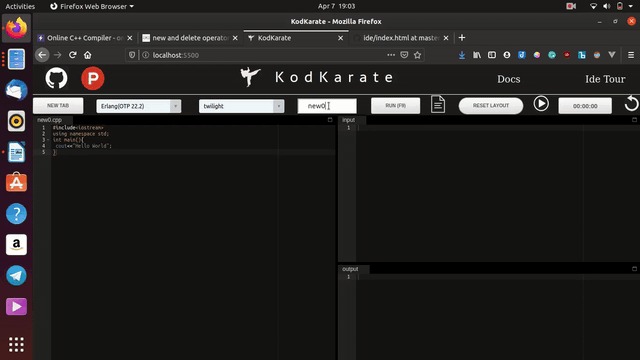
Task: Maximize the new0.cpp editor panel
Action: 330,120
